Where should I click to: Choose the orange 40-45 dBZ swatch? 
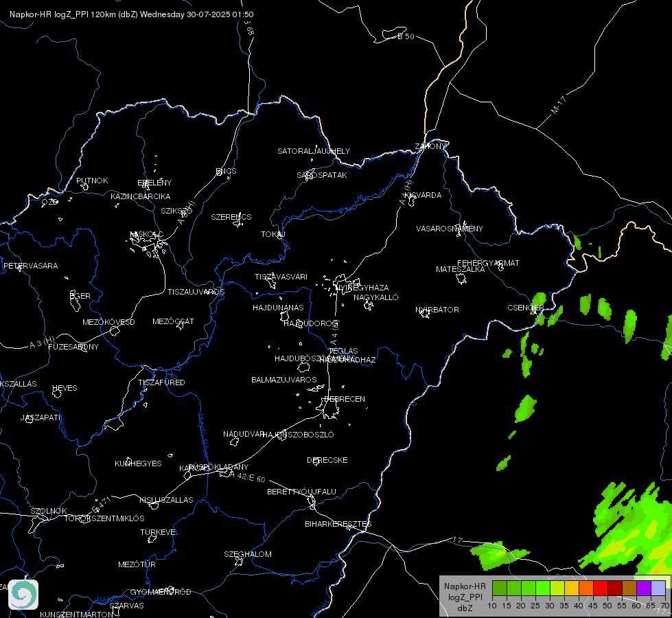coord(586,588)
